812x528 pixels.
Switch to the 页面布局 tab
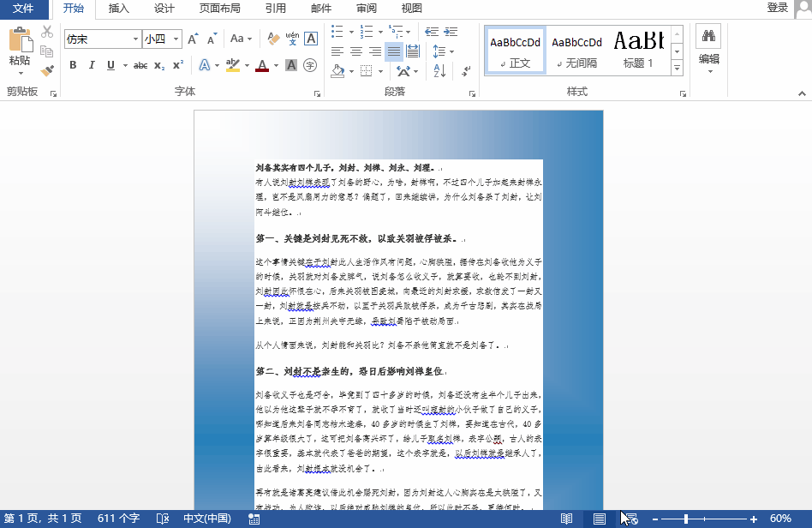click(x=219, y=9)
